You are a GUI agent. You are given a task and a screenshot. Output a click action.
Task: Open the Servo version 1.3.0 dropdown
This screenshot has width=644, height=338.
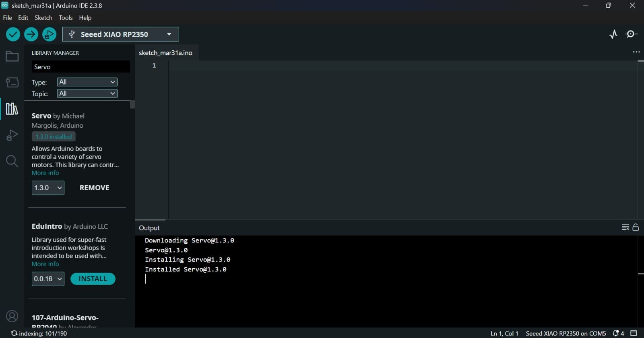point(48,188)
